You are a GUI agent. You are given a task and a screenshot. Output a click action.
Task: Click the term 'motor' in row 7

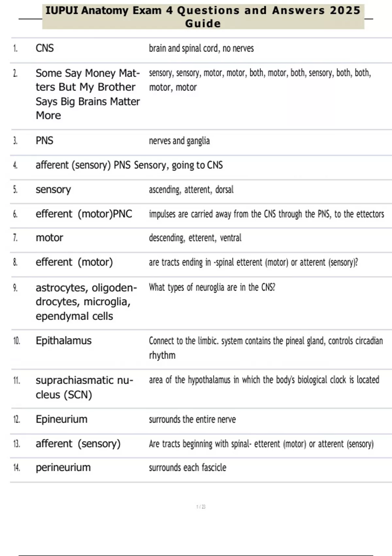point(49,238)
